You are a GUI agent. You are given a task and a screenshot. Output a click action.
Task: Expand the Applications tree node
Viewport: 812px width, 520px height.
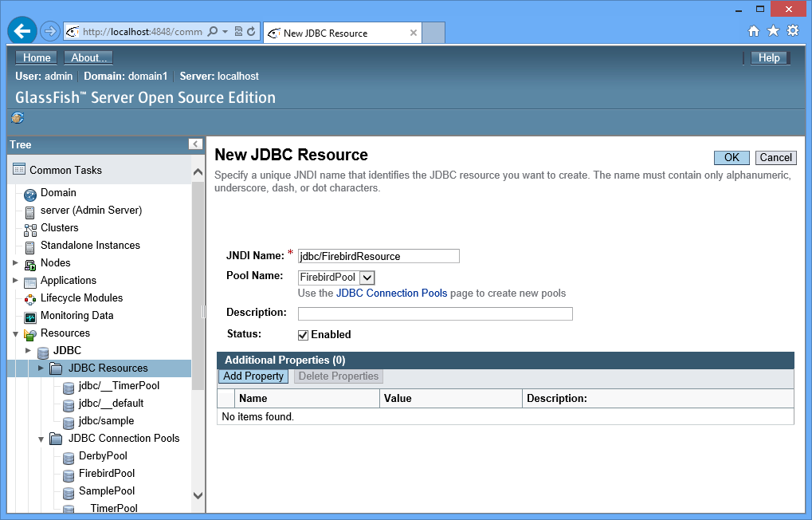15,281
